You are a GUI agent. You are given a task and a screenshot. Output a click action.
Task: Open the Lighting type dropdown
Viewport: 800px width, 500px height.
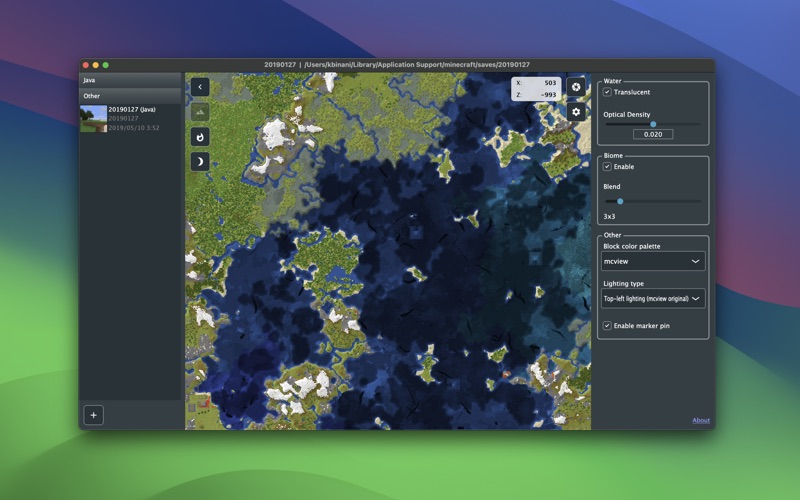click(653, 298)
